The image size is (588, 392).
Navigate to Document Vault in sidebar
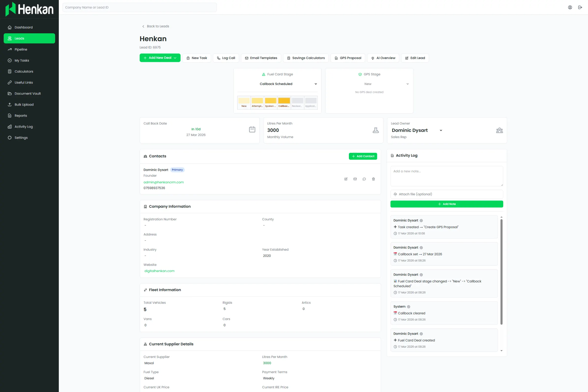point(27,94)
